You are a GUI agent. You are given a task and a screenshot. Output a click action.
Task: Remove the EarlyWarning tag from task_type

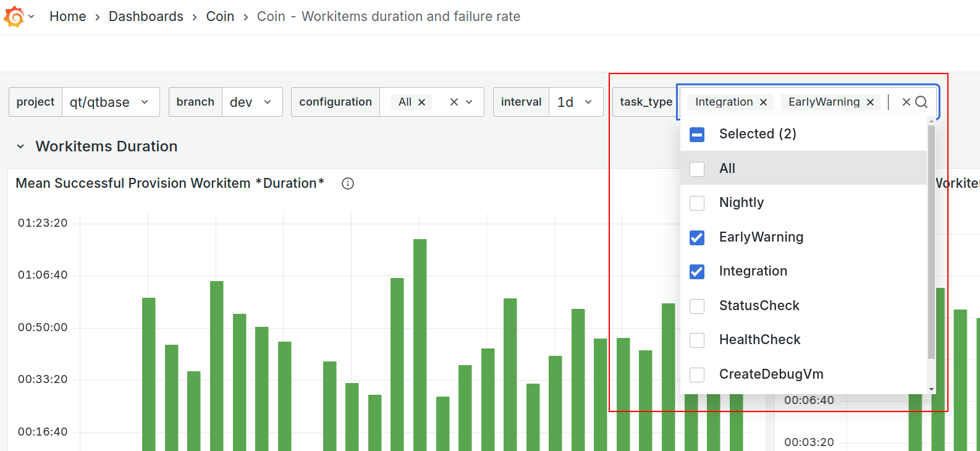point(870,103)
